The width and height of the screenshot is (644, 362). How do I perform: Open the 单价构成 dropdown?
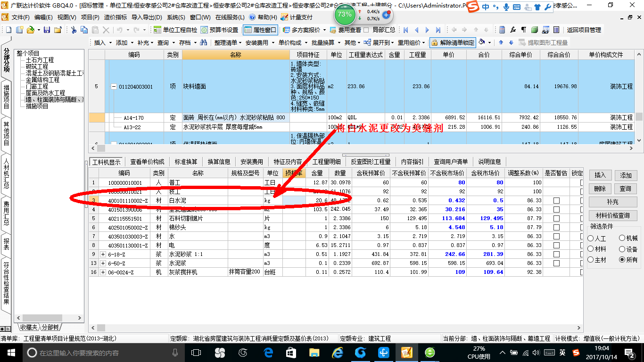click(292, 42)
